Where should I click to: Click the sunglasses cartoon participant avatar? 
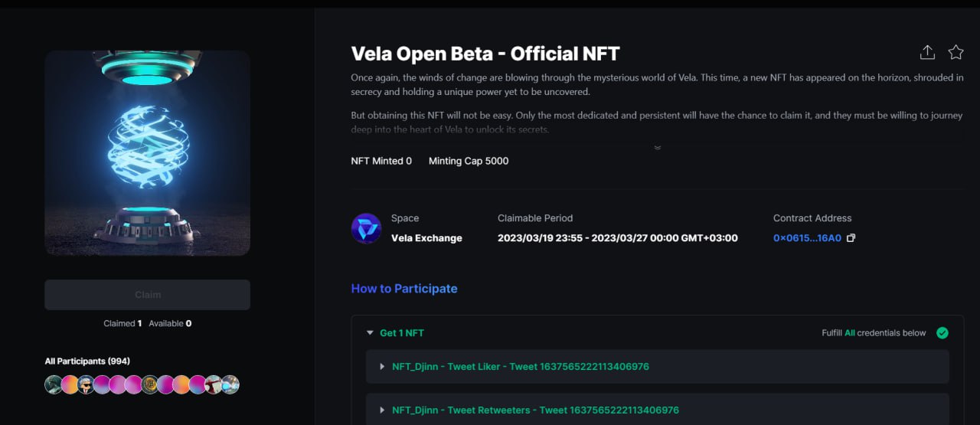(x=85, y=384)
